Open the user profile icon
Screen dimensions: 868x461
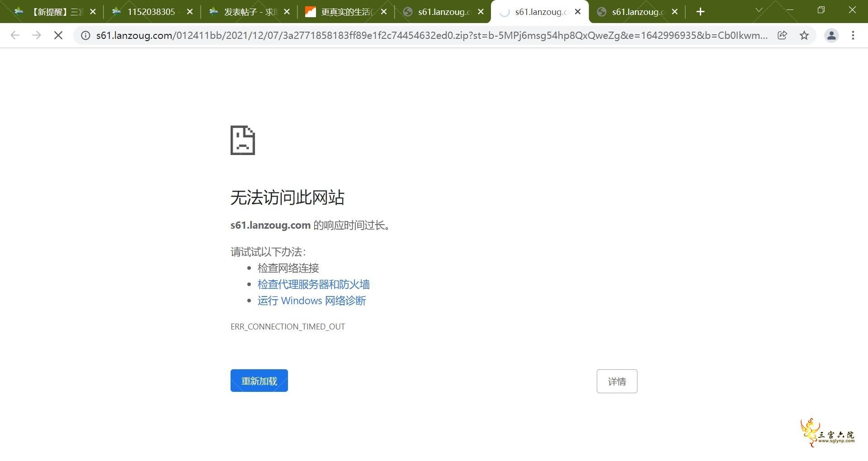tap(831, 35)
